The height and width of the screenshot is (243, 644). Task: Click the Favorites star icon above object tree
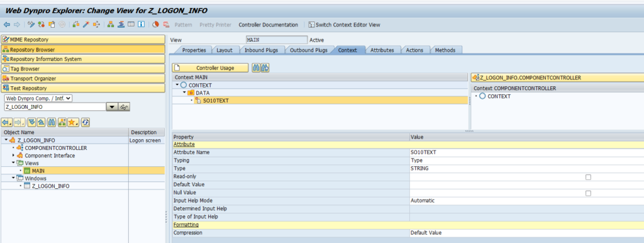pos(73,122)
